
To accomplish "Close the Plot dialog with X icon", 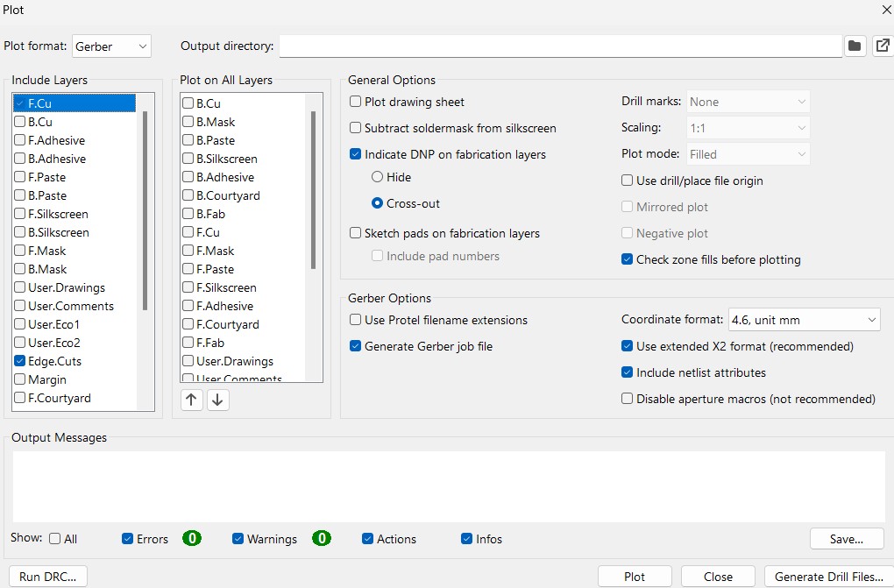I will [x=884, y=10].
